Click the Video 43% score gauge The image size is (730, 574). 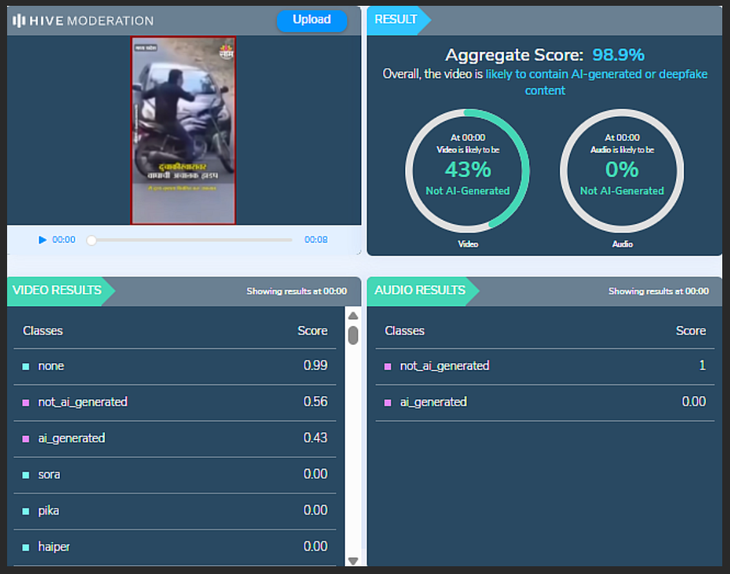pos(468,170)
